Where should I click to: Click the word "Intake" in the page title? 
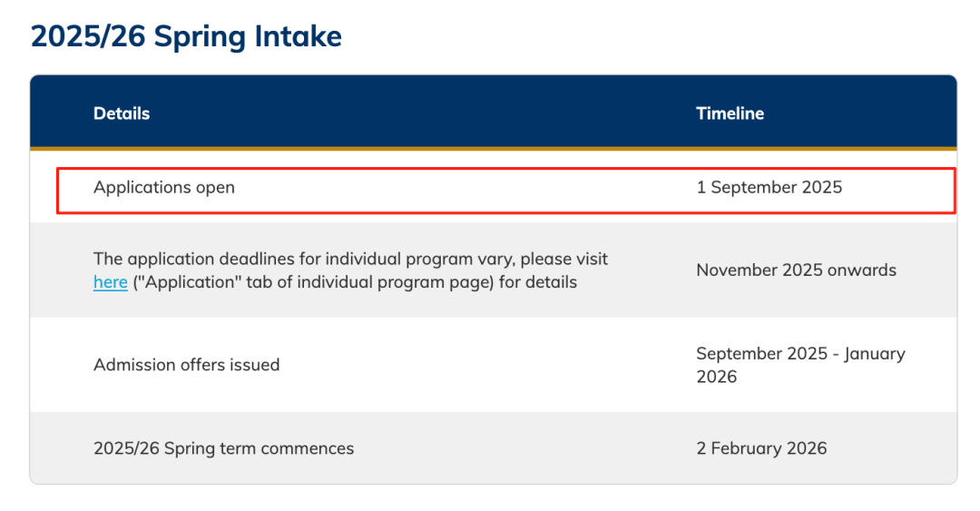299,36
